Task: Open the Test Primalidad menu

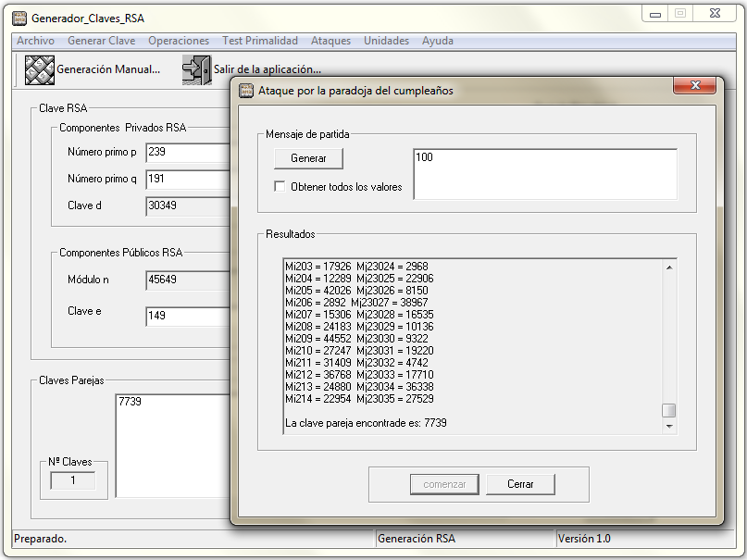Action: pos(260,41)
